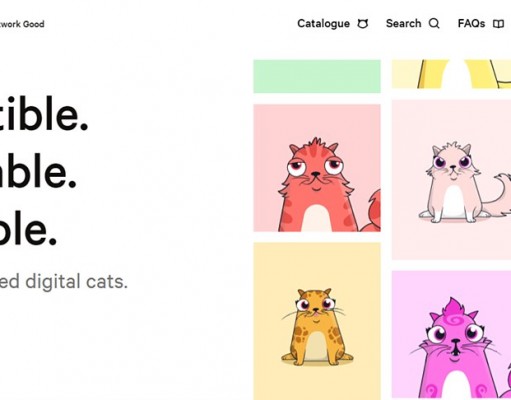Click the magnifying glass search icon
This screenshot has width=511, height=400.
point(434,24)
